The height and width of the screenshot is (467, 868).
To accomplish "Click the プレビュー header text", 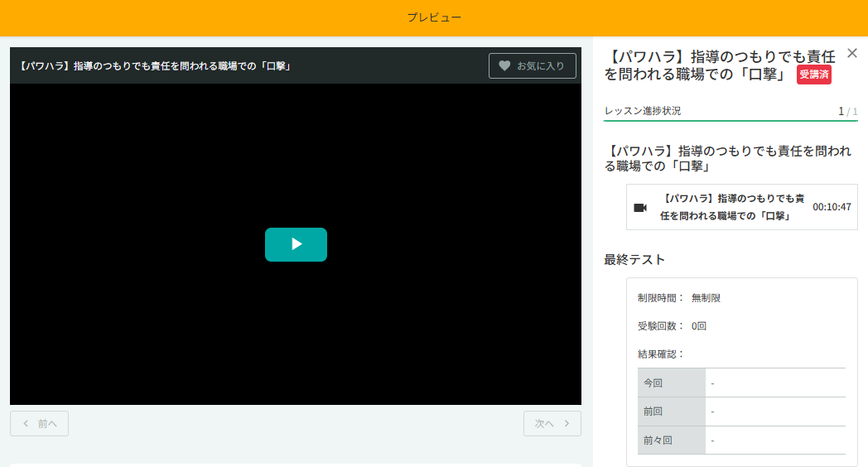I will pyautogui.click(x=434, y=17).
